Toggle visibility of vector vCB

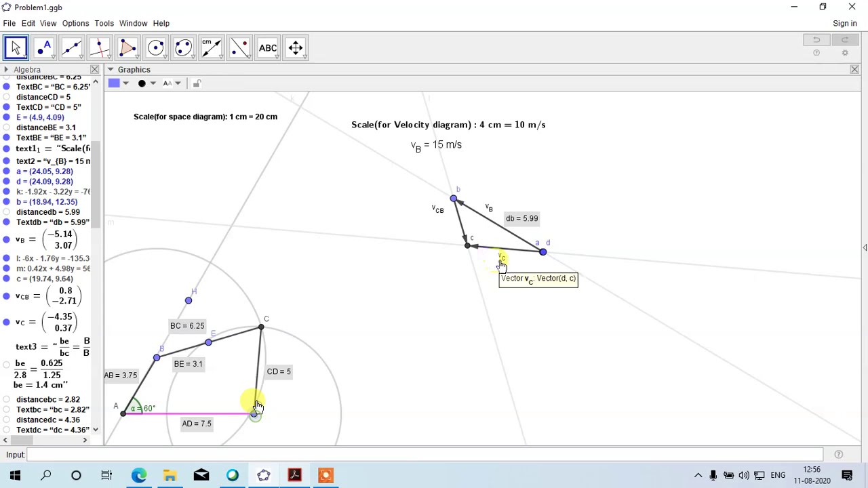pos(7,296)
